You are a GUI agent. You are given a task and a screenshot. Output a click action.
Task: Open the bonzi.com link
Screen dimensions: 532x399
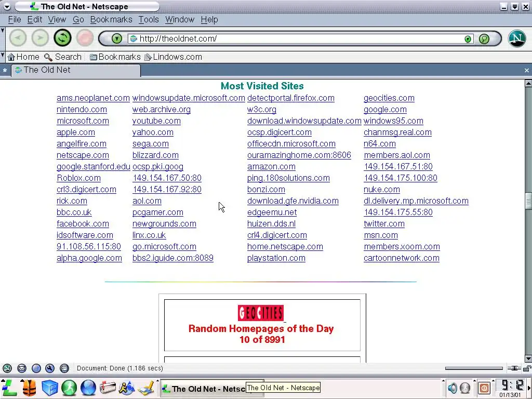pos(266,190)
